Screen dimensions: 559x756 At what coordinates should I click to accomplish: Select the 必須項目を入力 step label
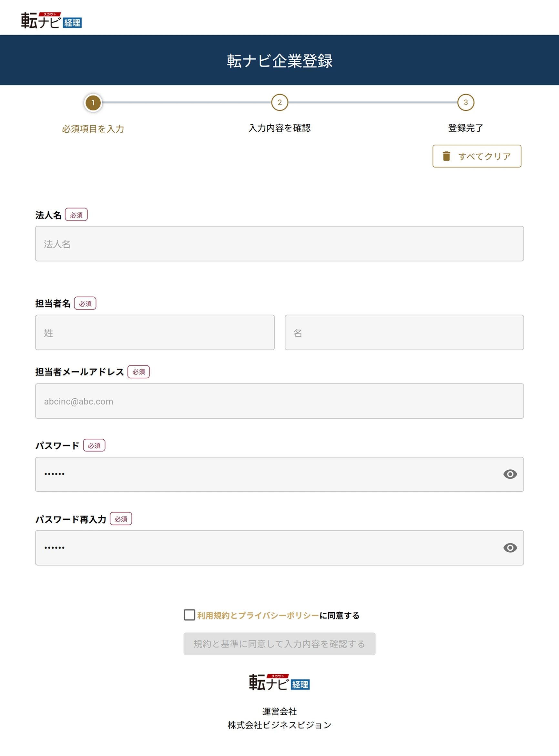pyautogui.click(x=93, y=128)
